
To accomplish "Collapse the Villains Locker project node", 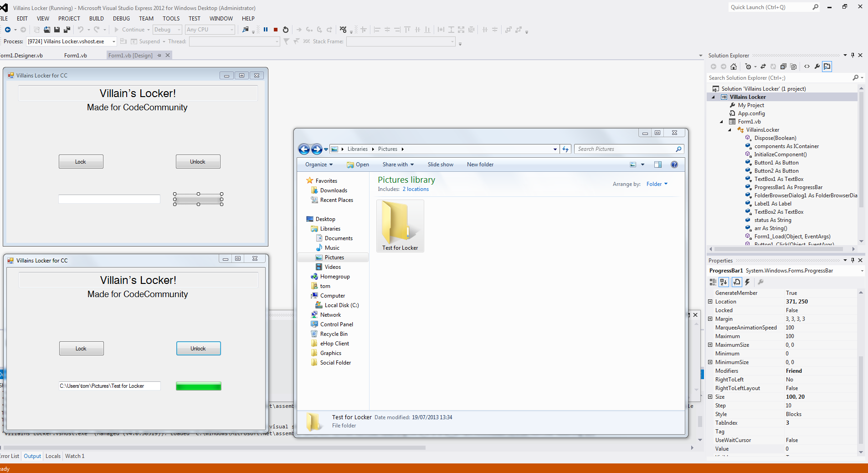I will point(714,97).
